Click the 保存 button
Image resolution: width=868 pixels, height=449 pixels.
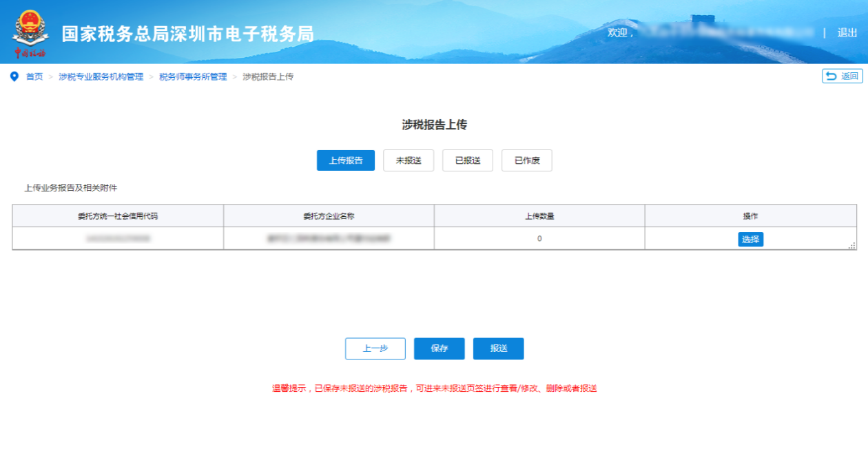point(440,348)
